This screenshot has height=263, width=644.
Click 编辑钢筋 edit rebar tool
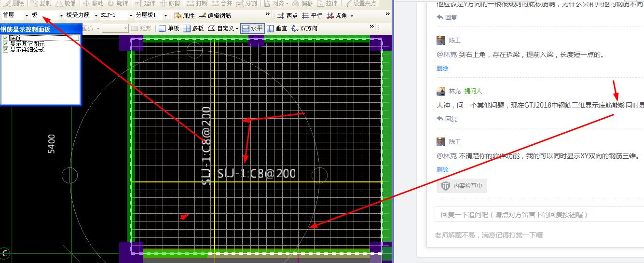[215, 15]
